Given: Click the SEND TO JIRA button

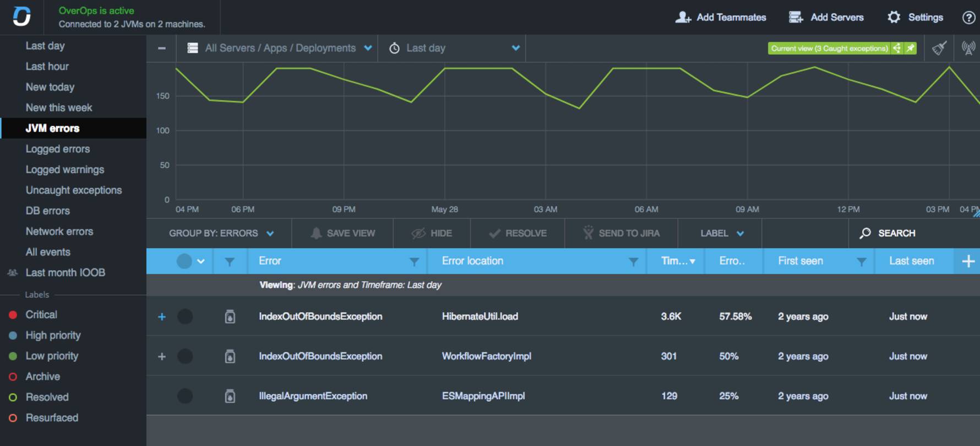Looking at the screenshot, I should [621, 233].
